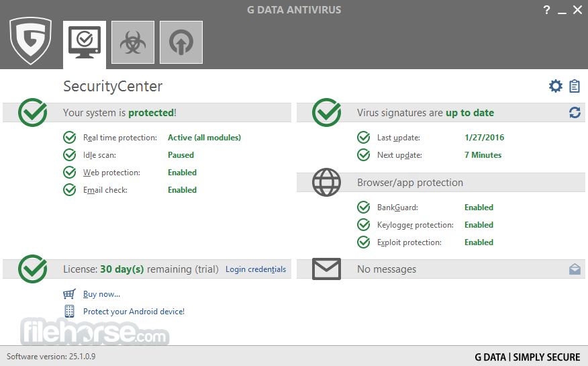Click Keylogger protection Enabled status
This screenshot has height=366, width=588.
(x=479, y=224)
